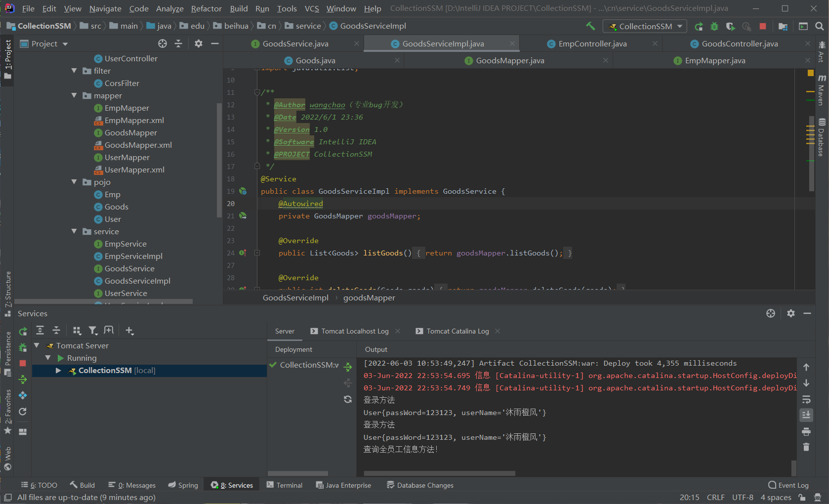Click the Build project hammer icon
This screenshot has width=829, height=504.
point(590,26)
